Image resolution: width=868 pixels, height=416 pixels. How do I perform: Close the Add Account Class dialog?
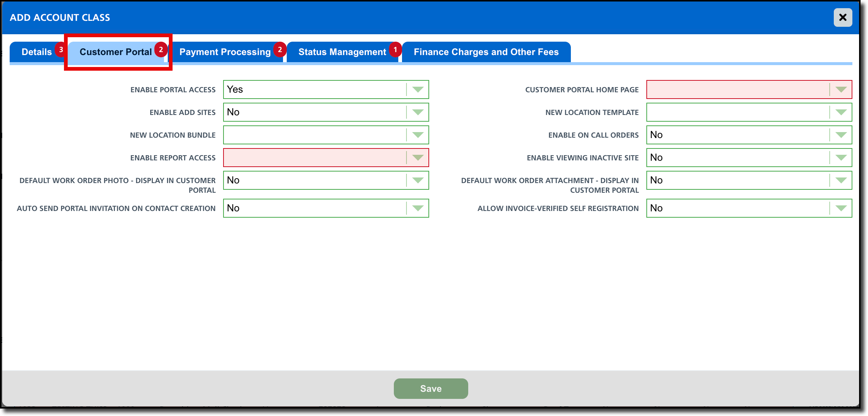843,17
